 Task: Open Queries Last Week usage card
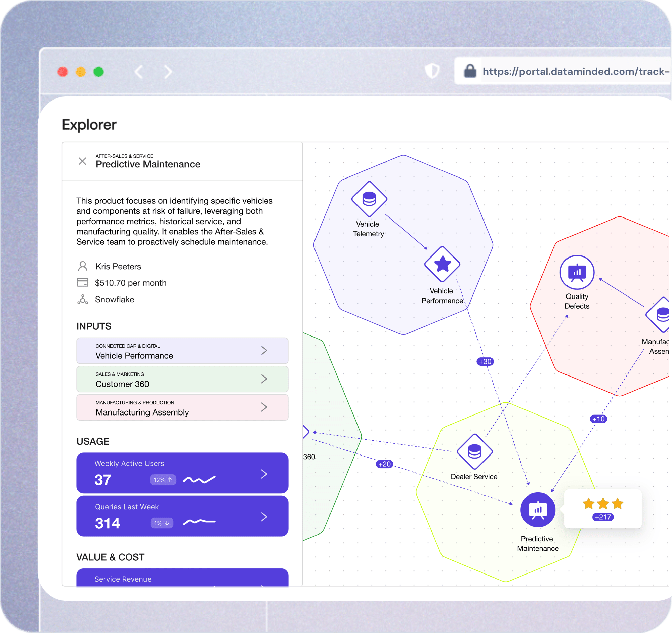[x=182, y=516]
